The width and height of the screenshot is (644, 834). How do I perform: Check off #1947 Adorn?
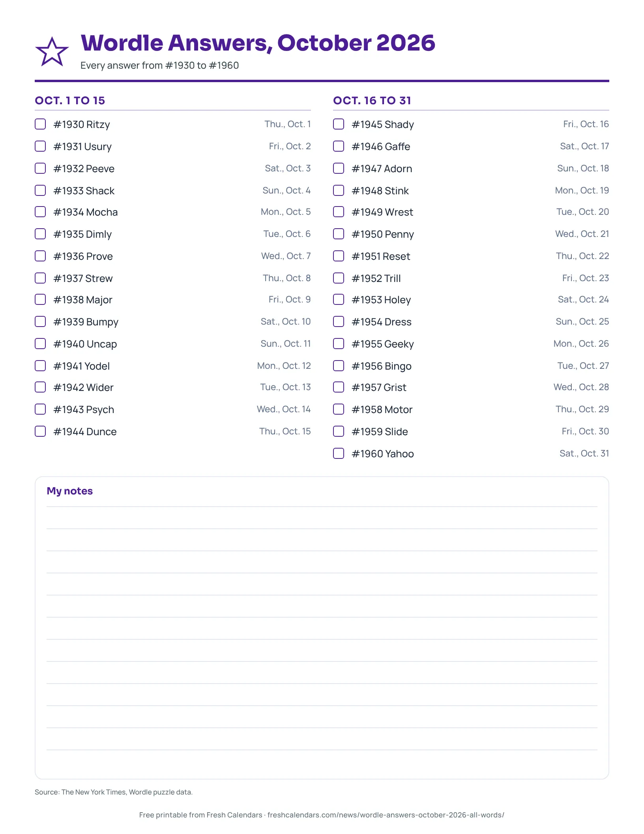339,168
